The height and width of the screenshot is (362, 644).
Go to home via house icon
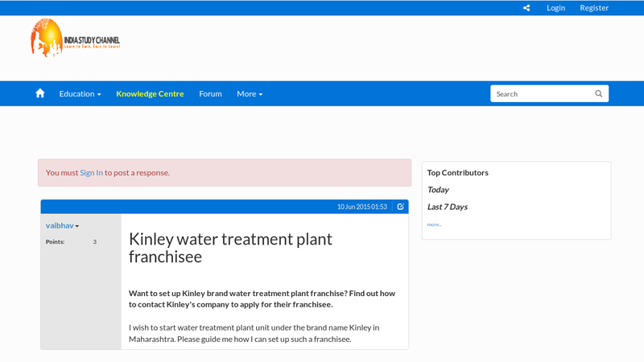coord(39,93)
